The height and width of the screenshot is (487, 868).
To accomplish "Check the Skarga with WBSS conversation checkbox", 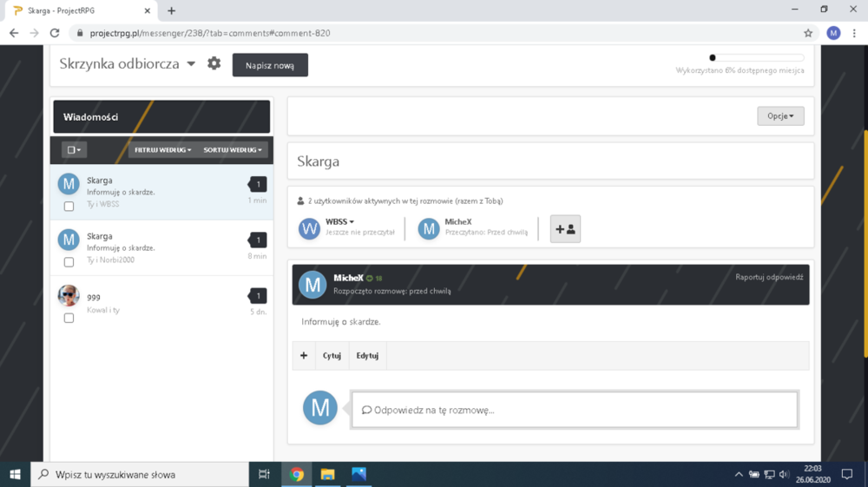I will (69, 207).
